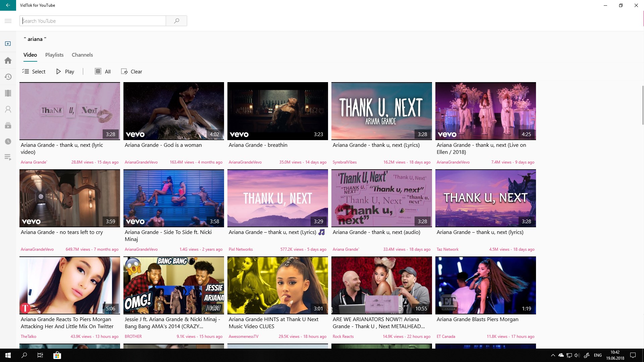The height and width of the screenshot is (362, 644).
Task: Click the ENG language indicator
Action: [x=598, y=355]
